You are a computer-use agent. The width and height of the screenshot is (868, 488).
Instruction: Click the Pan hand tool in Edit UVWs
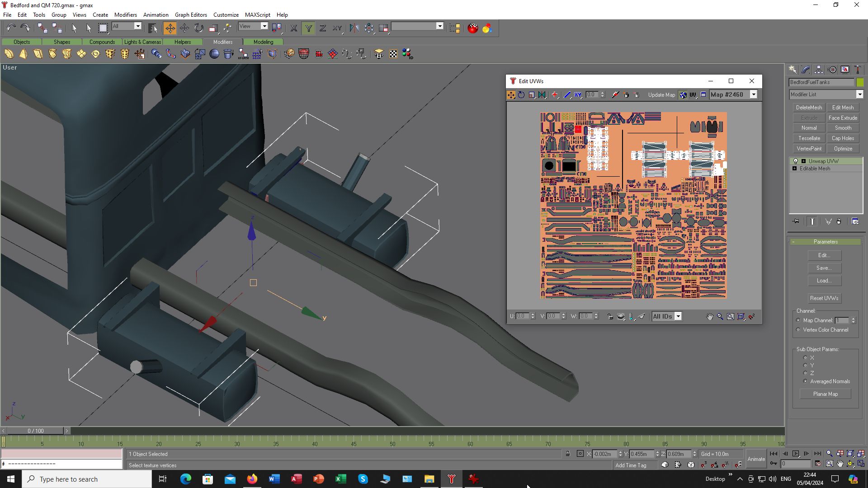(709, 316)
